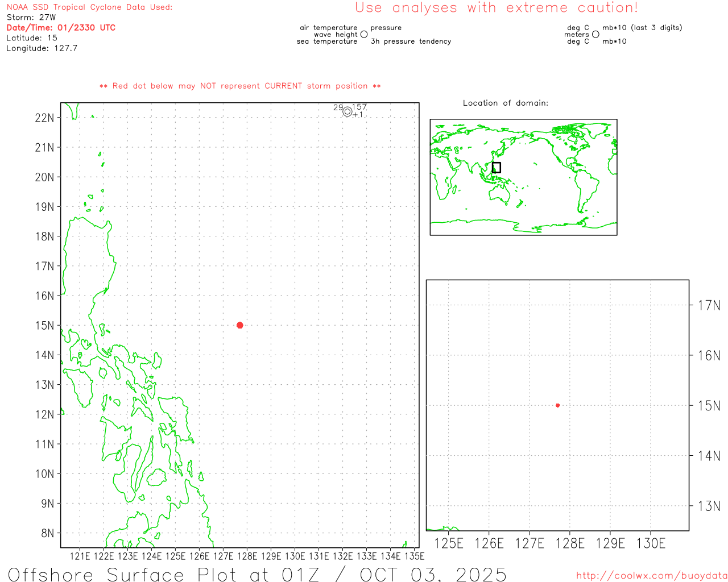Click the units legend circle beside meters

(x=595, y=34)
